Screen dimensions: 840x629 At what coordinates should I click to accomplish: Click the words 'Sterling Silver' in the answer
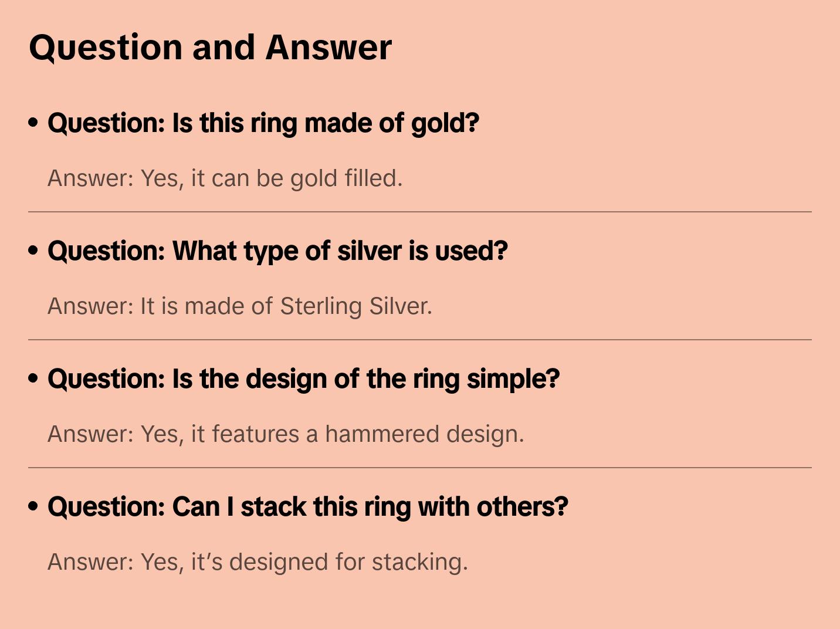(x=355, y=306)
